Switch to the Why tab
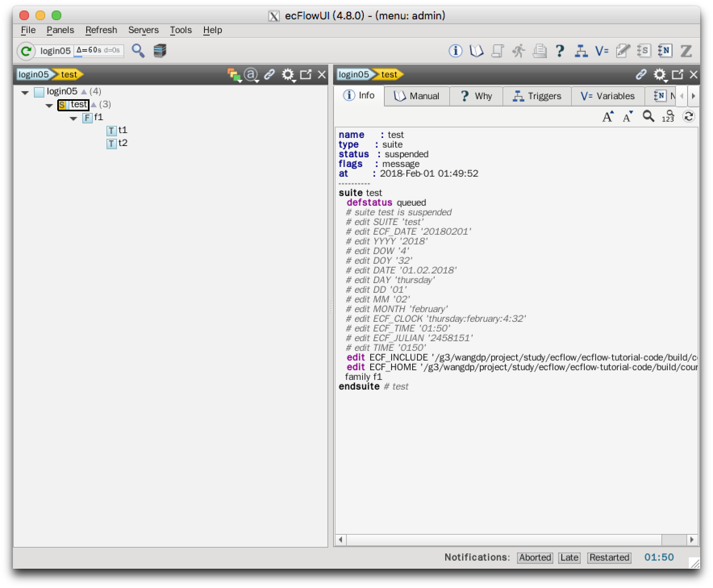The height and width of the screenshot is (588, 713). pos(476,96)
